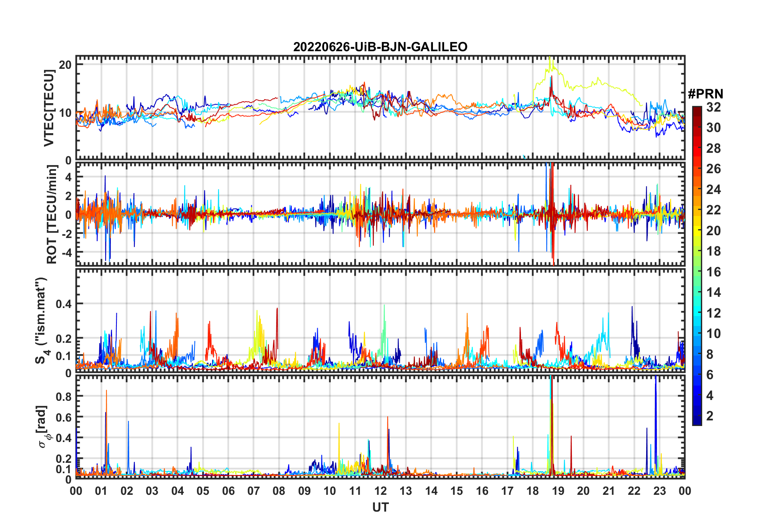Select colorbar tick label 30

tap(713, 128)
